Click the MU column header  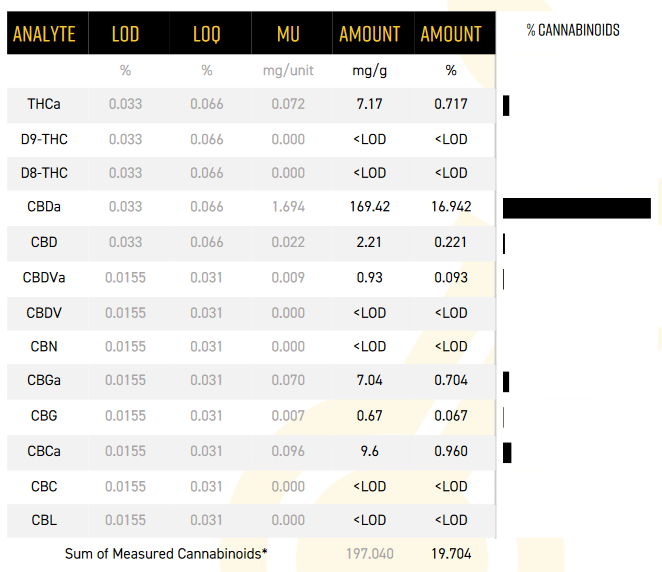pyautogui.click(x=288, y=34)
